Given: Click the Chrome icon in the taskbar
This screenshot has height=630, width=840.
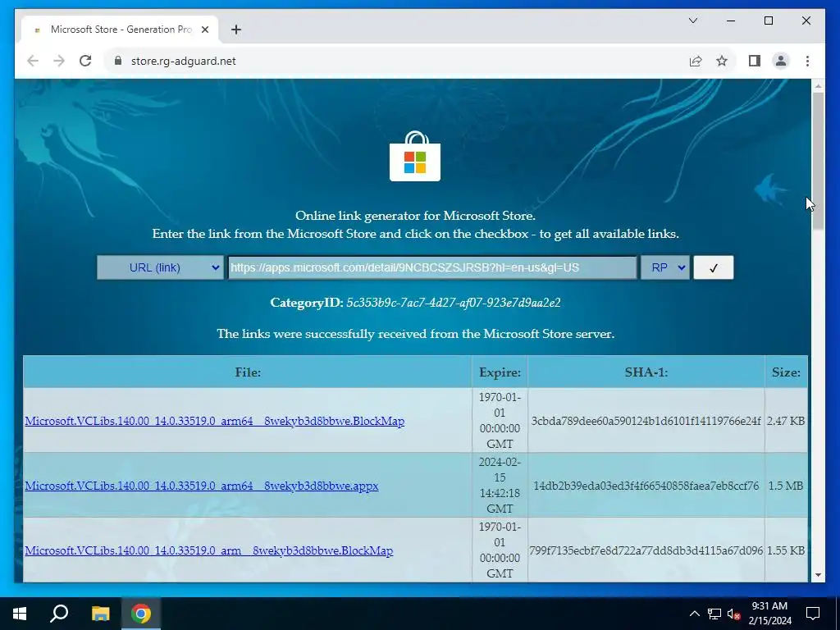Looking at the screenshot, I should 141,614.
